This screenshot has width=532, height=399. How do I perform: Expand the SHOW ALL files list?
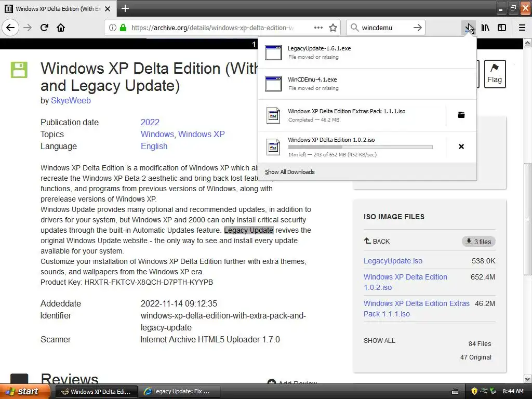pos(379,341)
